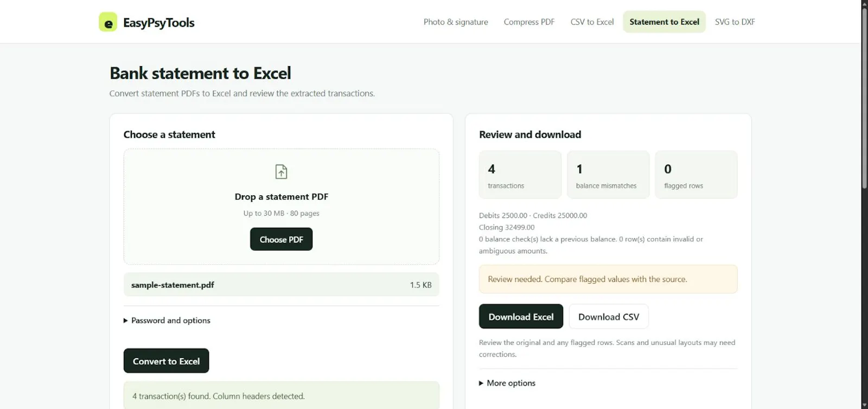This screenshot has width=868, height=409.
Task: Click the Choose a statement heading
Action: (x=169, y=135)
